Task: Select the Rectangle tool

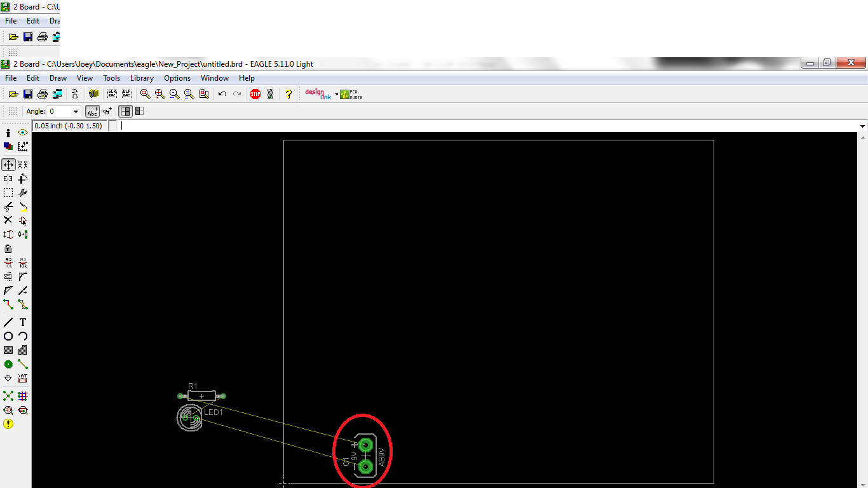Action: point(8,350)
